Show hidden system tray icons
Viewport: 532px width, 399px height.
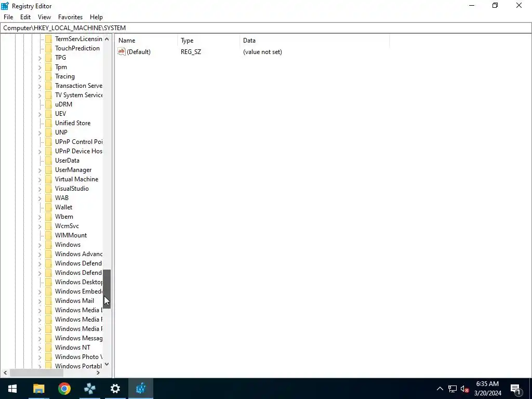tap(440, 389)
